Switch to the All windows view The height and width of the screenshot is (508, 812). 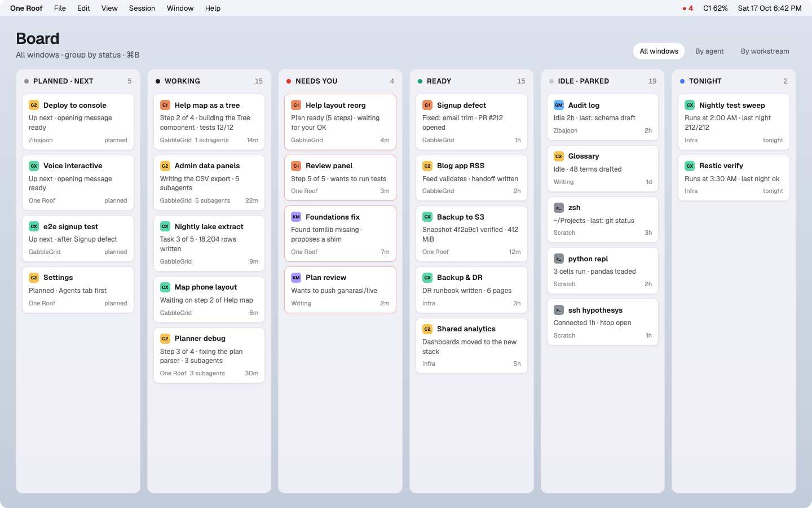click(x=659, y=51)
